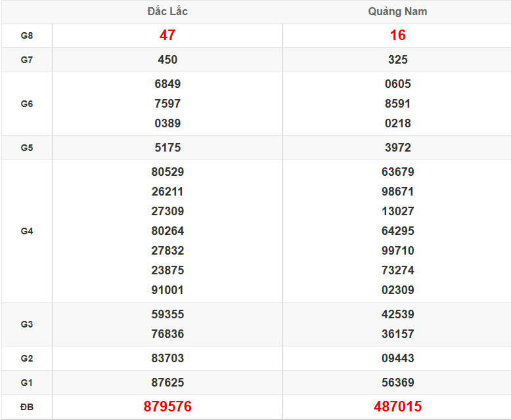Click G7 result 450

167,60
